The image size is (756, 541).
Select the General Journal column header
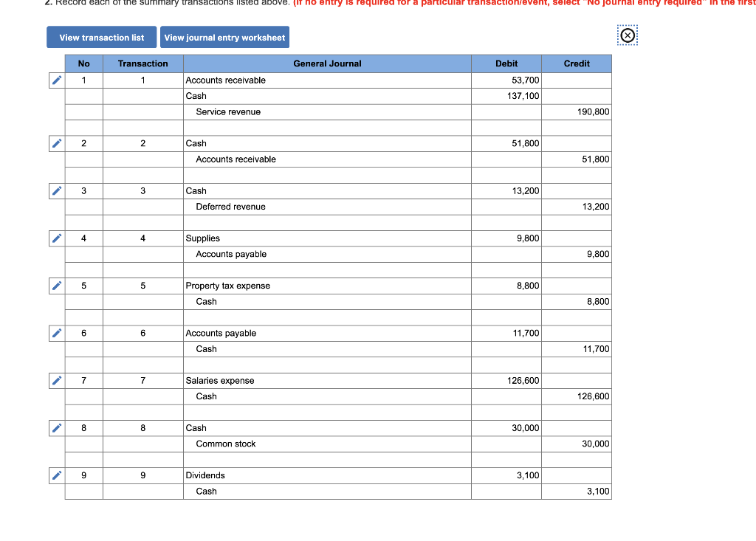[327, 63]
